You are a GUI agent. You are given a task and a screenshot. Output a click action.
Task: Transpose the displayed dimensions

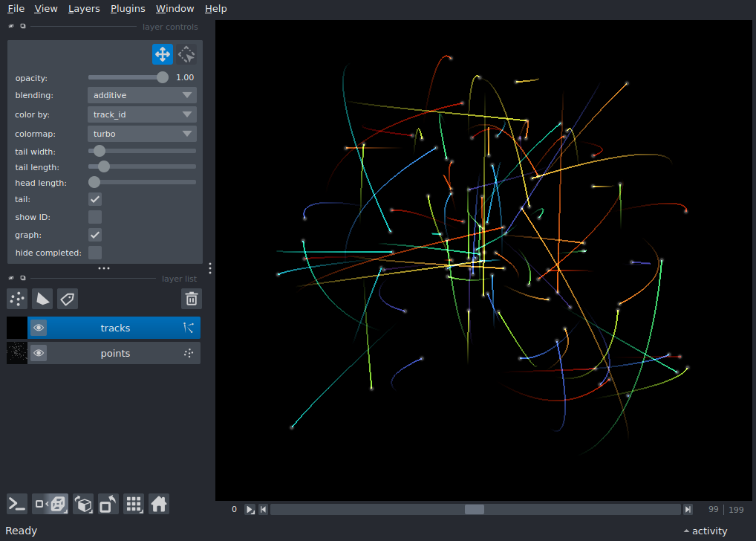pos(108,503)
